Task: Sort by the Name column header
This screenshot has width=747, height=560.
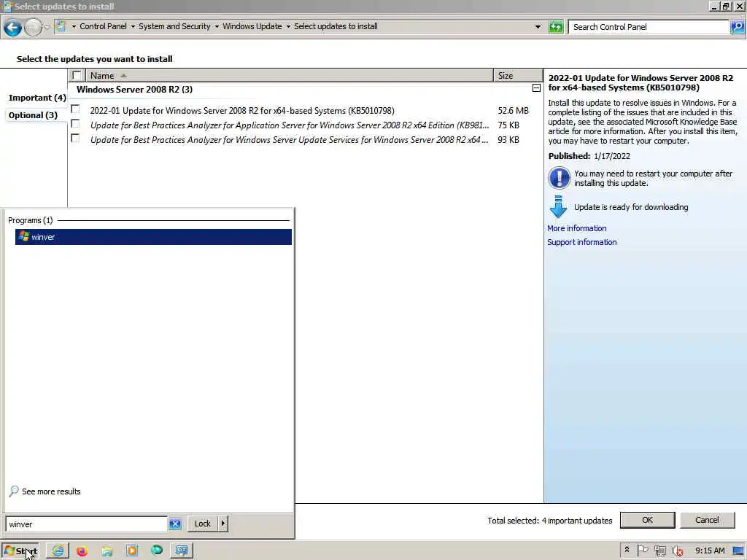Action: point(289,75)
